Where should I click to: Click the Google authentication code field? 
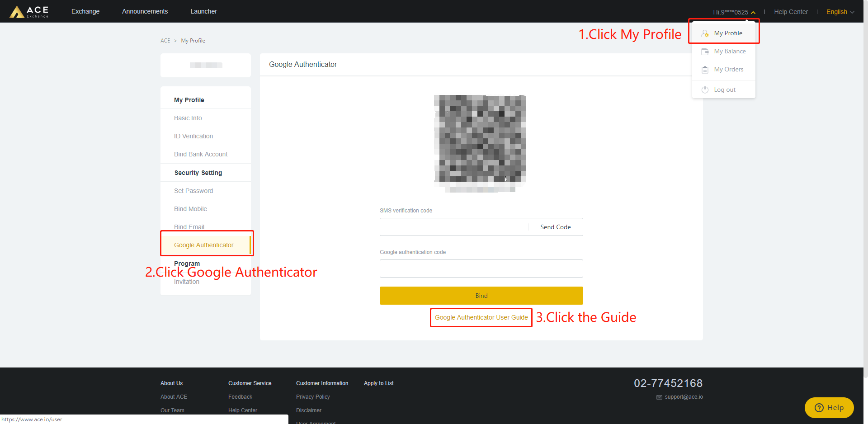(481, 269)
